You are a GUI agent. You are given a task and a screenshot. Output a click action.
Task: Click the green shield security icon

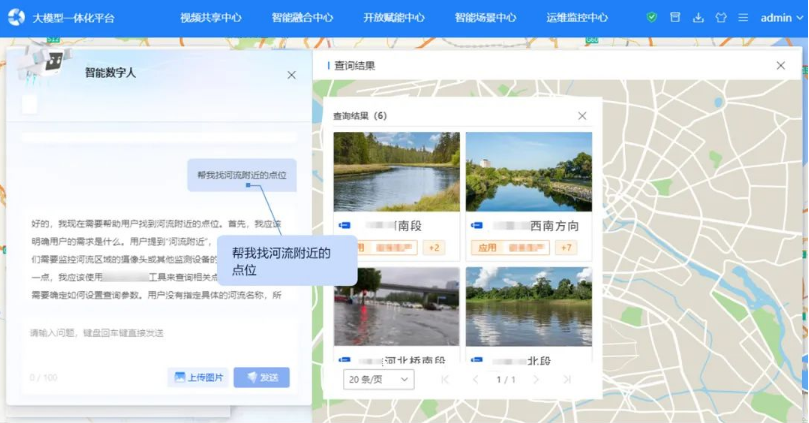point(652,17)
